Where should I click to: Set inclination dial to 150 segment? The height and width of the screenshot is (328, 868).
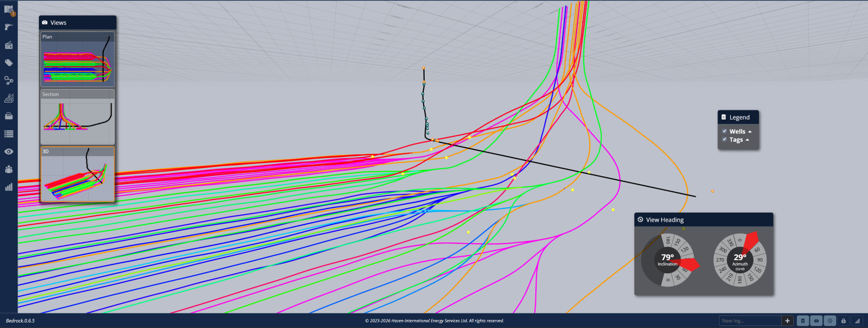(678, 242)
